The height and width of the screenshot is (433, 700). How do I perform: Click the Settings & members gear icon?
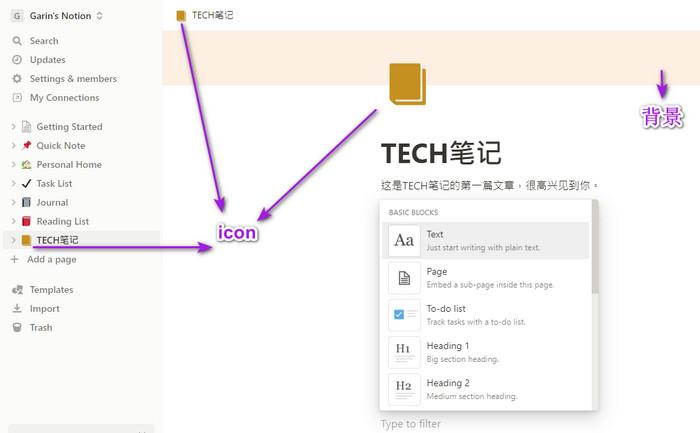pyautogui.click(x=17, y=79)
